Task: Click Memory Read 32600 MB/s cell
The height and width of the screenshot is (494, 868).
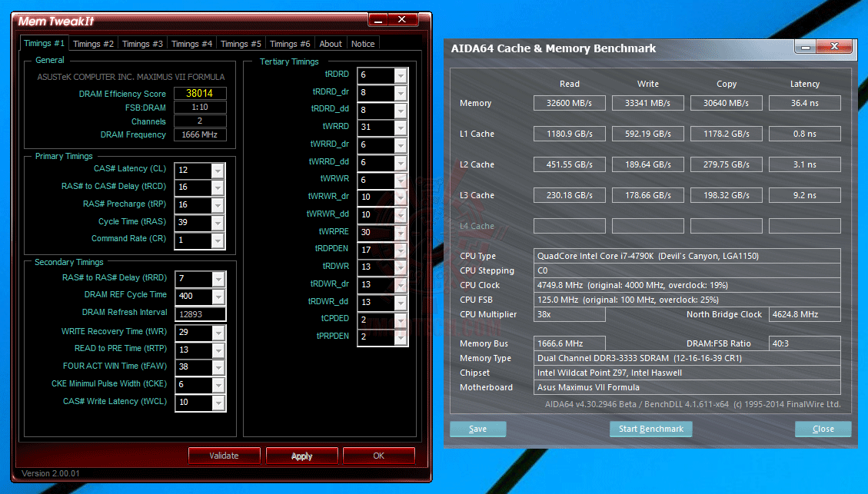Action: (x=570, y=103)
